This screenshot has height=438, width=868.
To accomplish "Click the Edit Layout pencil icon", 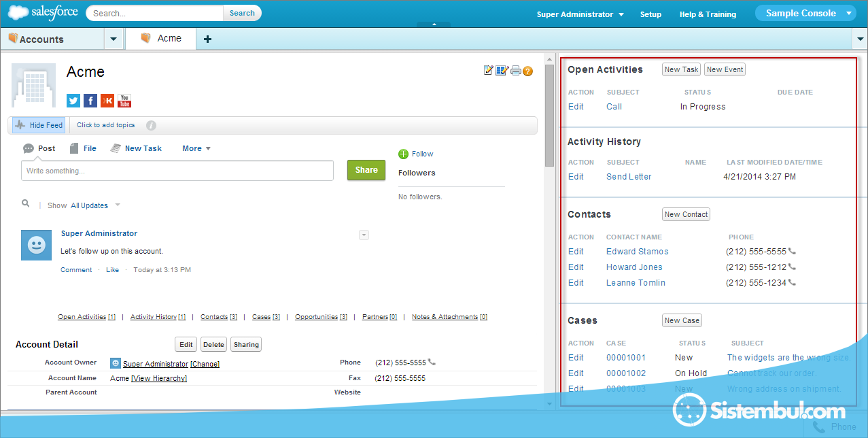I will click(488, 70).
